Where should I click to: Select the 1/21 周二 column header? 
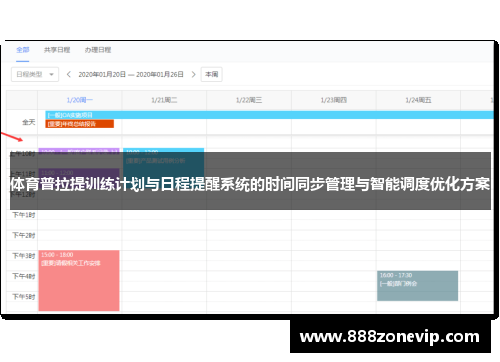(x=164, y=100)
